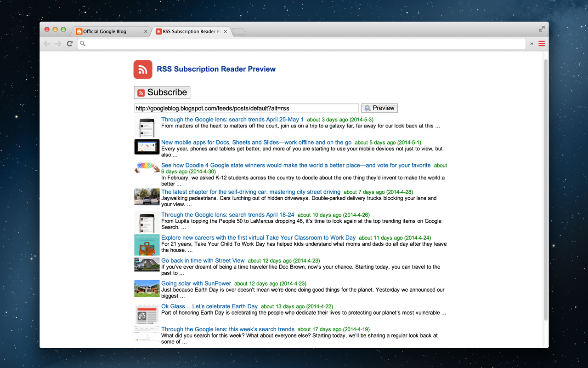Click the Preview button
This screenshot has width=588, height=368.
point(379,108)
